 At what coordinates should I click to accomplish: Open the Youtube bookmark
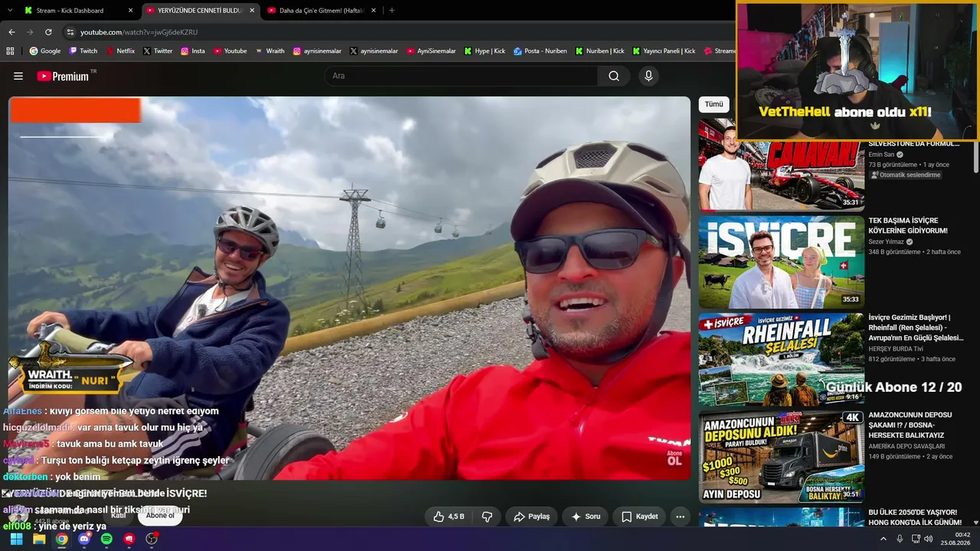[x=230, y=51]
